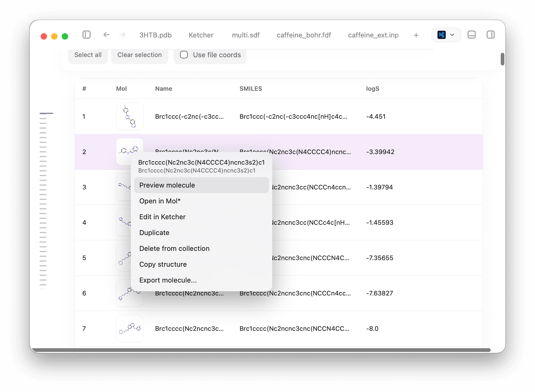Open the blue molecule app icon dropdown
The image size is (535, 392).
pos(446,35)
